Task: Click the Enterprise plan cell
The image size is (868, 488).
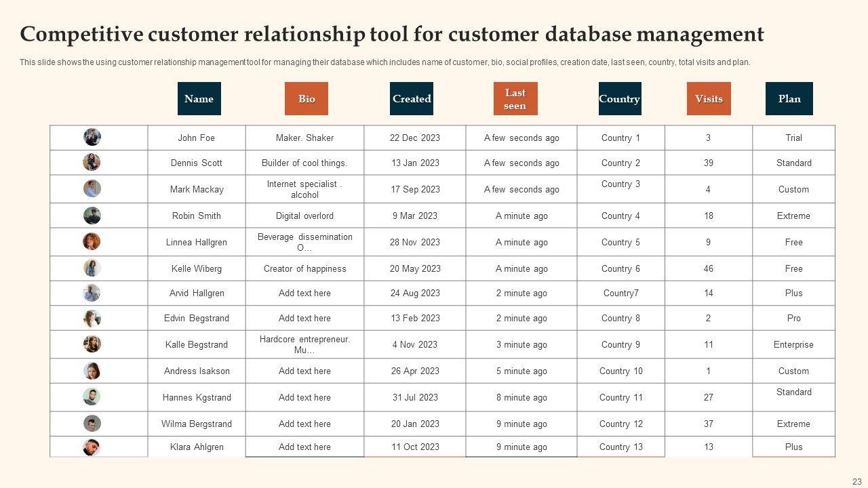Action: pyautogui.click(x=793, y=344)
